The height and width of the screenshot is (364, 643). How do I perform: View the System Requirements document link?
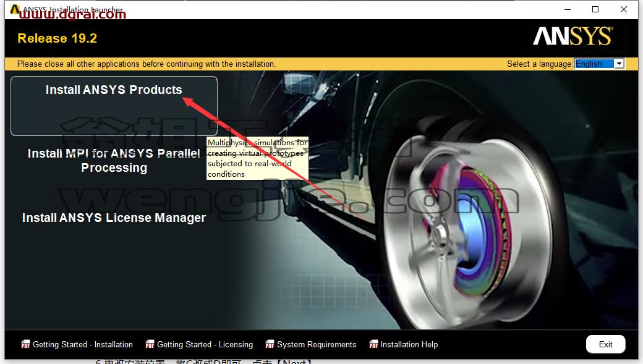[317, 344]
